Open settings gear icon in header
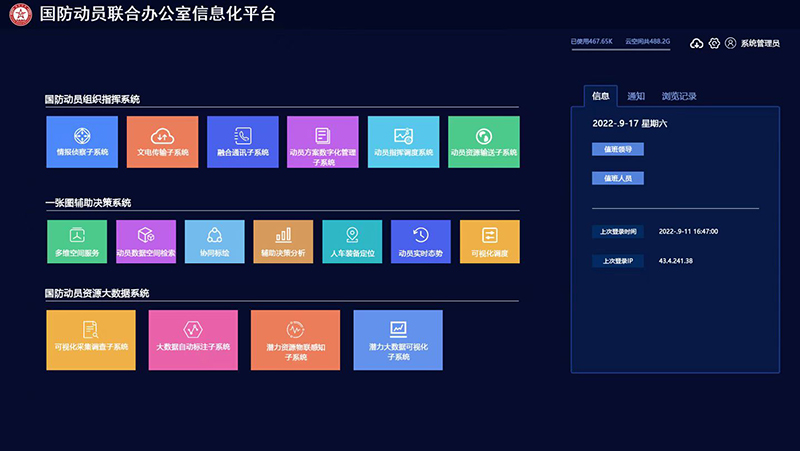 [713, 43]
